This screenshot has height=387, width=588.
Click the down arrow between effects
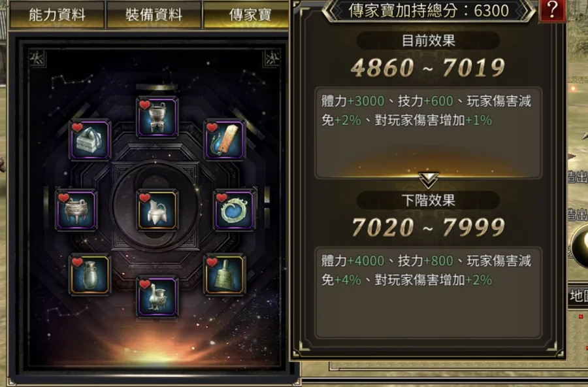click(x=429, y=180)
